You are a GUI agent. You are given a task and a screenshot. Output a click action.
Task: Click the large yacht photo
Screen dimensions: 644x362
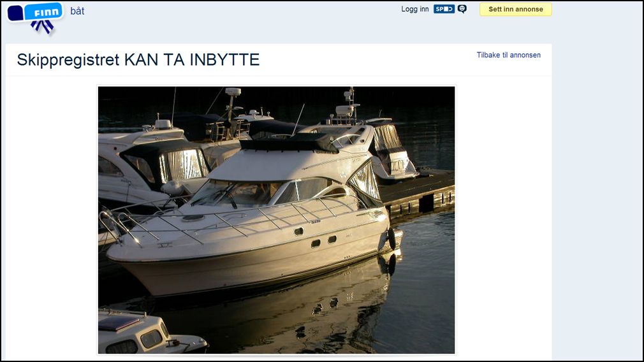pos(277,220)
